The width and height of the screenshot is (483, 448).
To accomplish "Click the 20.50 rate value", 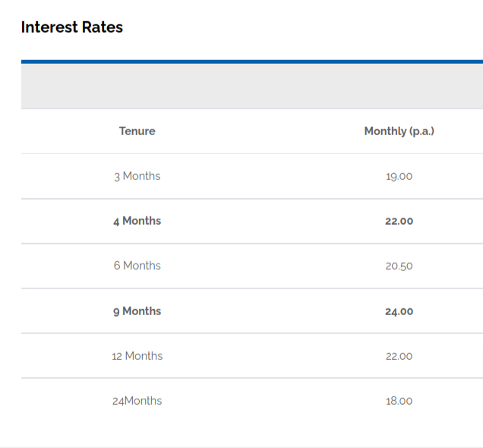I will [x=399, y=266].
